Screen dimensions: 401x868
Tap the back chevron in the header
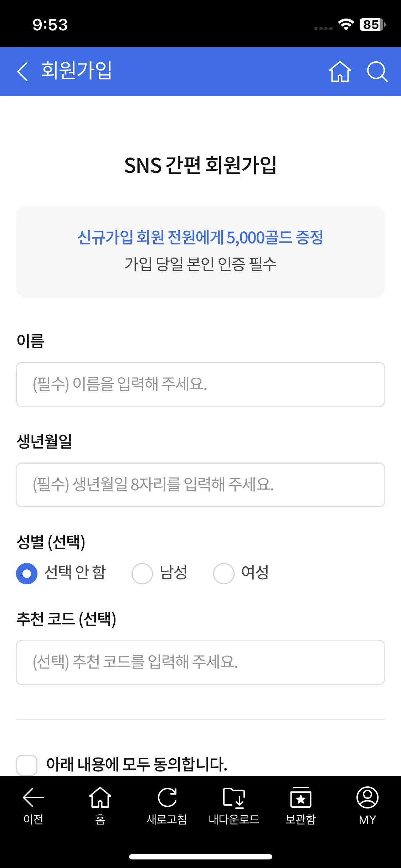(x=22, y=72)
